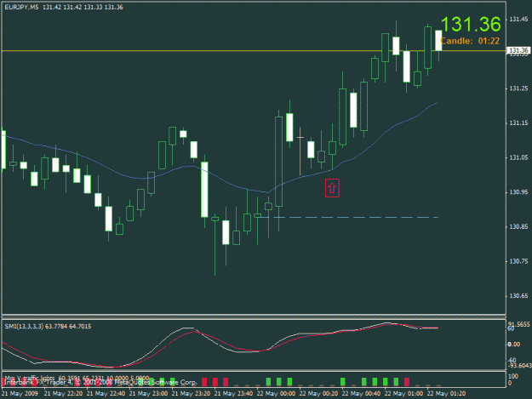
Task: Click the 22 May 01:20 time label
Action: coord(446,394)
